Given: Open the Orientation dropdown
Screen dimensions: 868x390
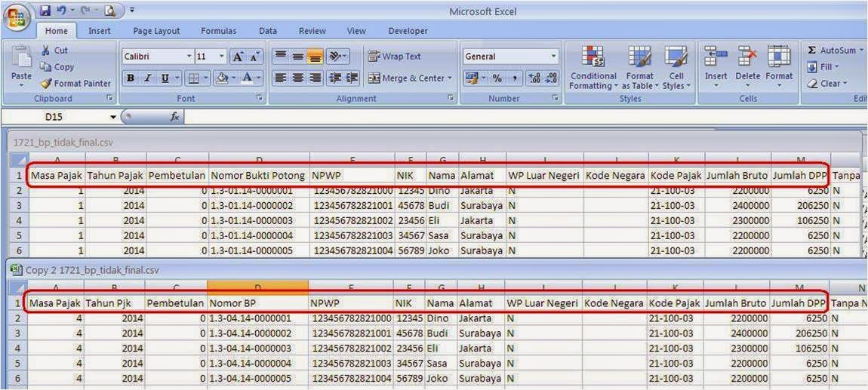Looking at the screenshot, I should [337, 57].
